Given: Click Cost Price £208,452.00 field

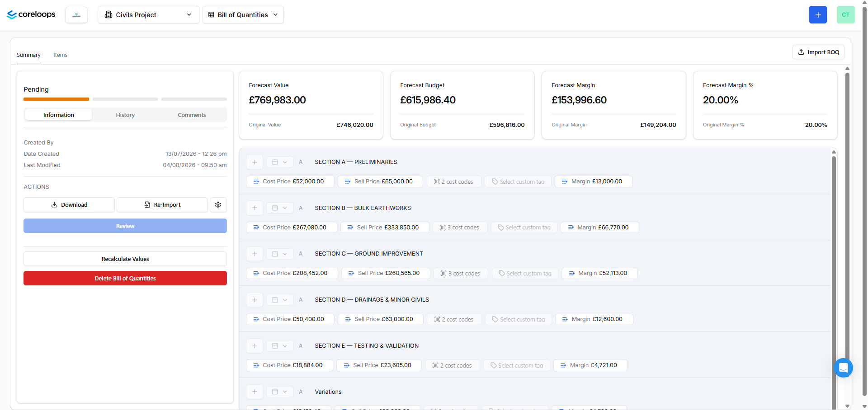Looking at the screenshot, I should [x=292, y=273].
